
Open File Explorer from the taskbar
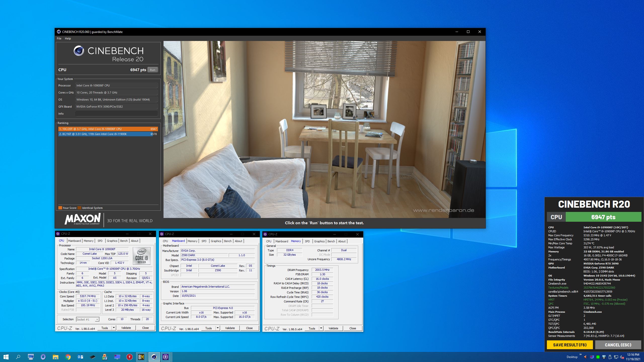(x=56, y=357)
